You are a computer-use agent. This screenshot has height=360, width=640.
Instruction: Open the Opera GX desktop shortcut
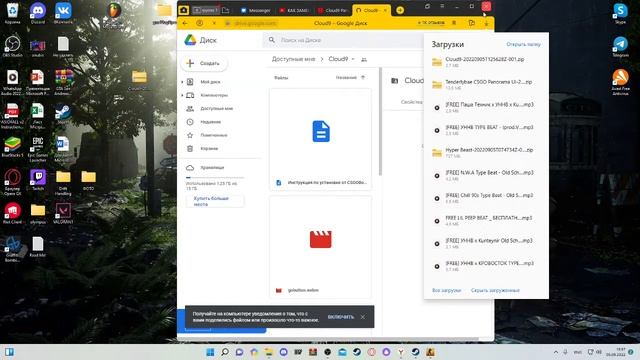tap(12, 182)
